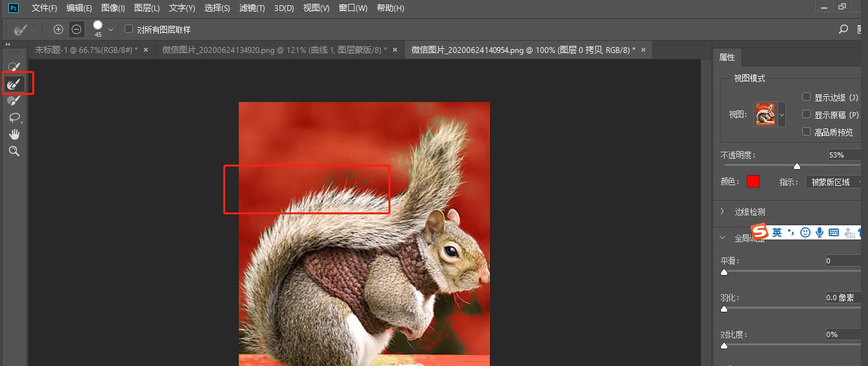This screenshot has width=868, height=366.
Task: Switch to 微信图片_20200624140954.png document tab
Action: tap(528, 49)
